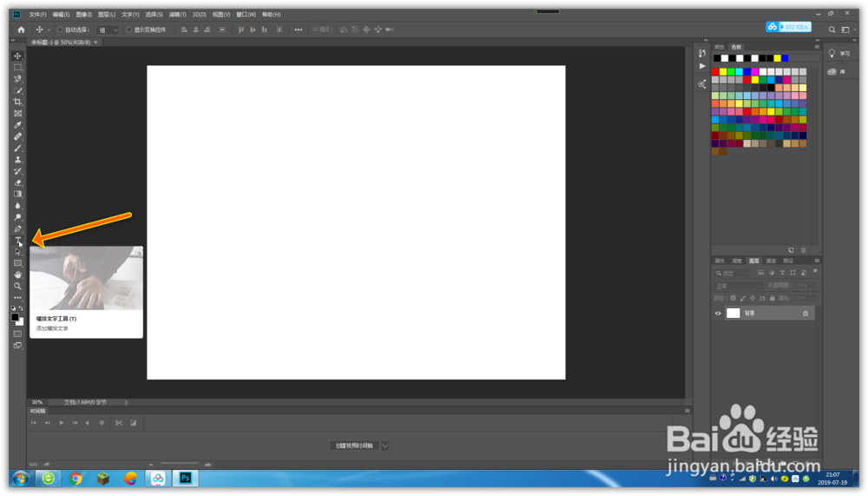Select the History Brush tool
The image size is (868, 496).
click(17, 171)
